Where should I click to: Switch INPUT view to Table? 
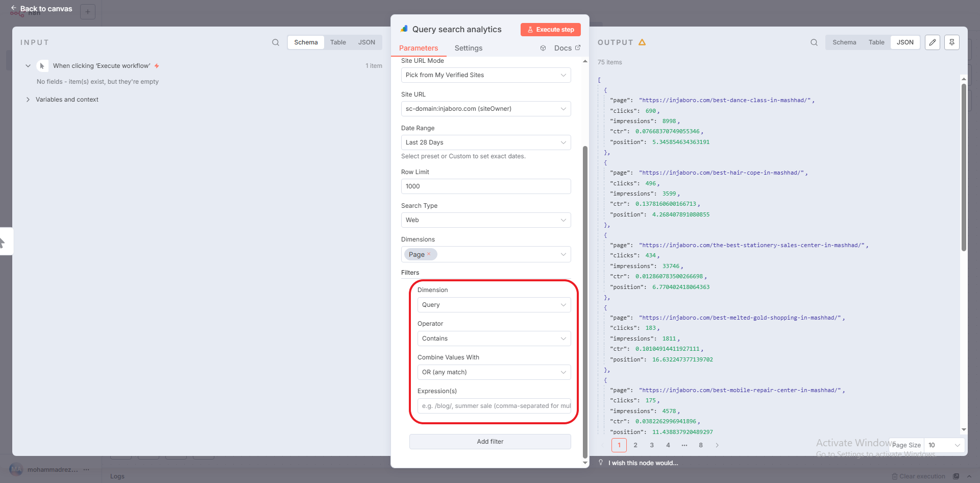point(337,42)
